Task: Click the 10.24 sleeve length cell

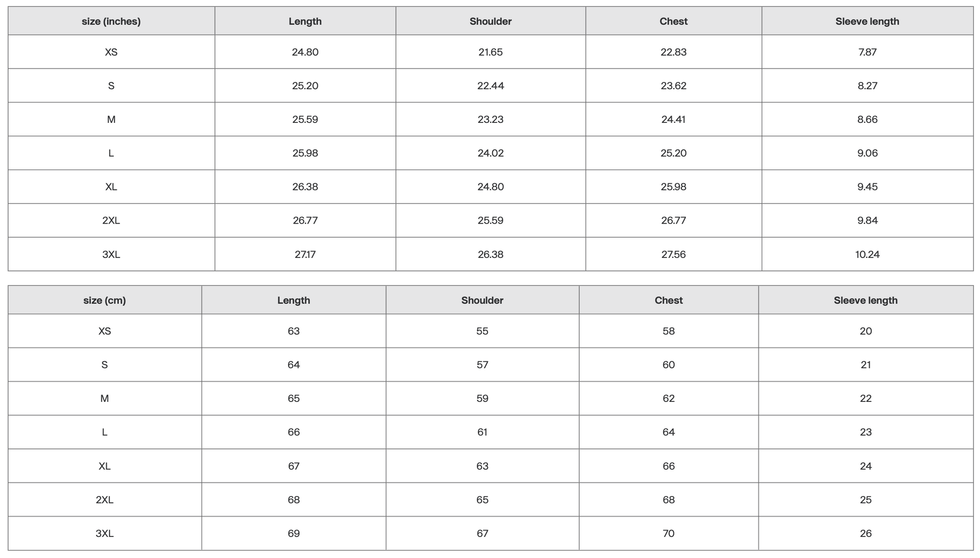Action: (x=867, y=254)
